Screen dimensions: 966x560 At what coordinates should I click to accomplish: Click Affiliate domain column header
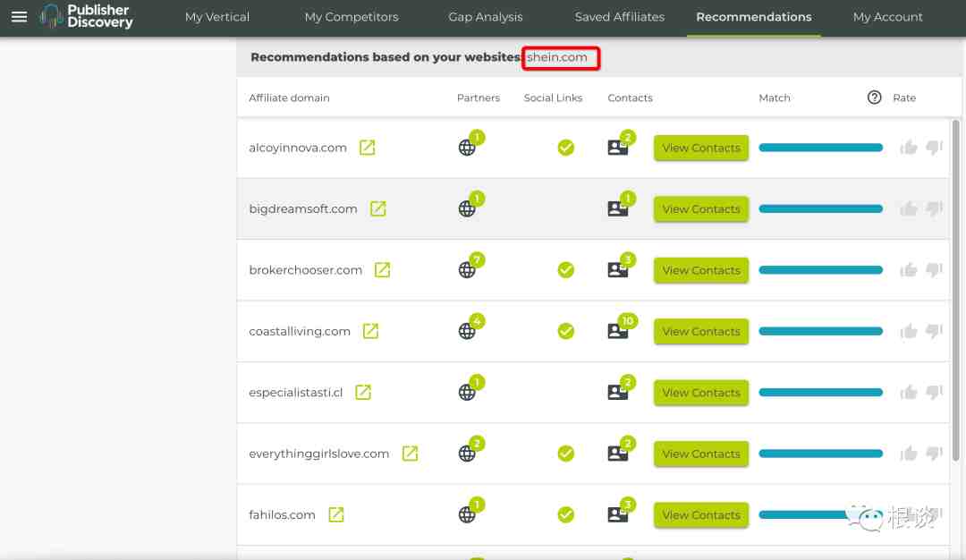(289, 98)
